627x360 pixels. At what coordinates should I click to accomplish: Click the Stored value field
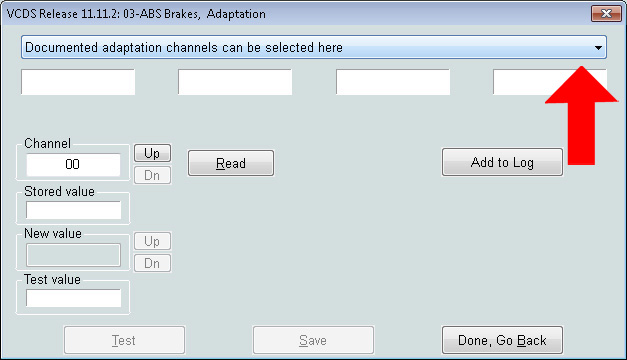(x=74, y=210)
